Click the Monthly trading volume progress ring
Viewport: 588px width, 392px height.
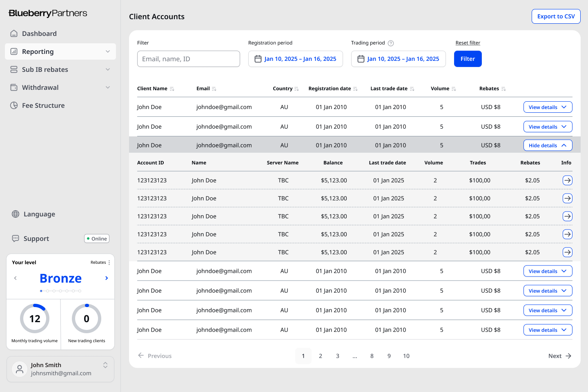pos(35,318)
